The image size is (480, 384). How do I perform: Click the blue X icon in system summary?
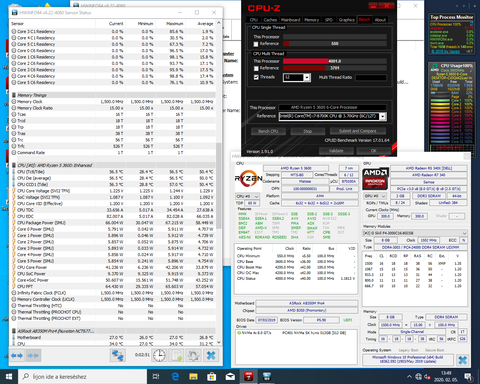[x=462, y=360]
